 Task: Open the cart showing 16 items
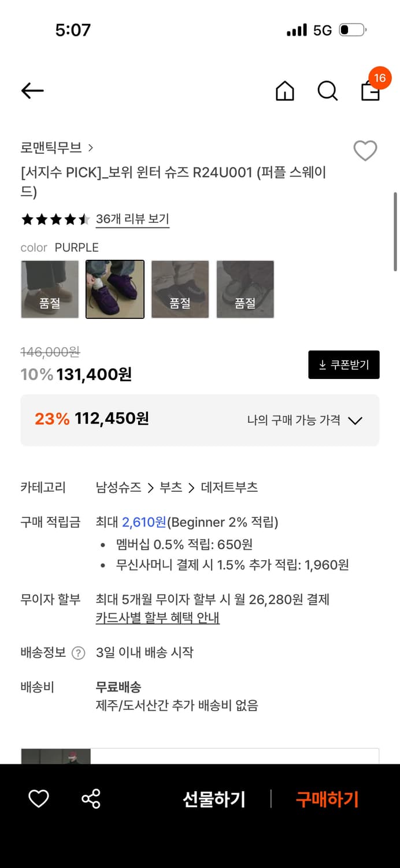[370, 91]
